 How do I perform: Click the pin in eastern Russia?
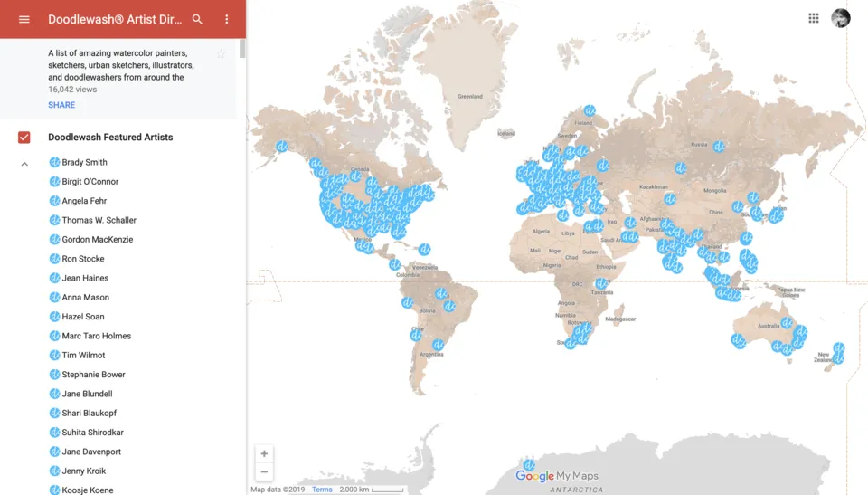click(x=719, y=147)
